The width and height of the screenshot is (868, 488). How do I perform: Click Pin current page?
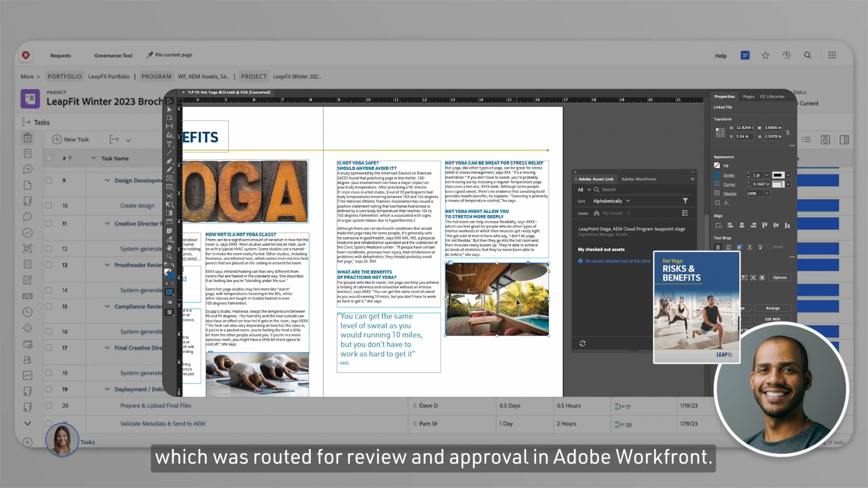click(169, 55)
